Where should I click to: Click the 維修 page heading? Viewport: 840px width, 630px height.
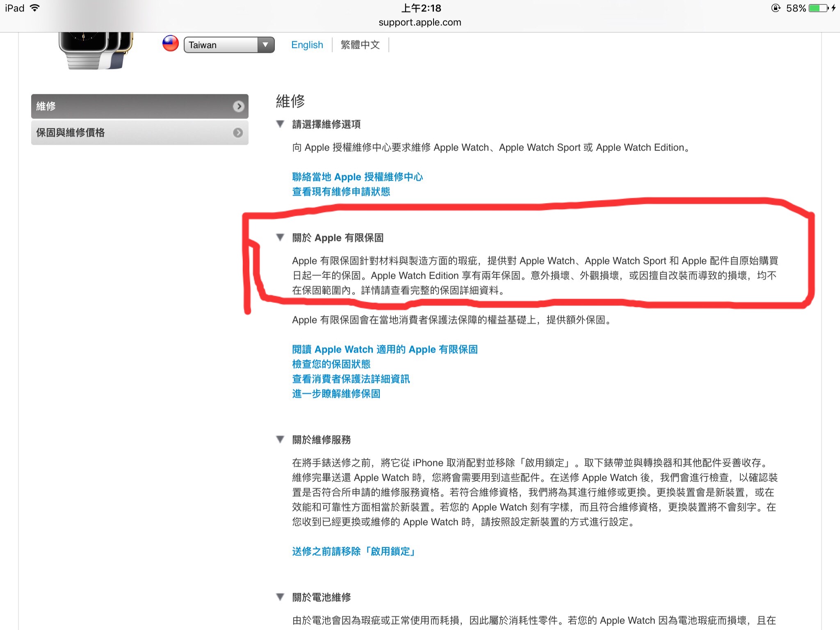[x=290, y=101]
